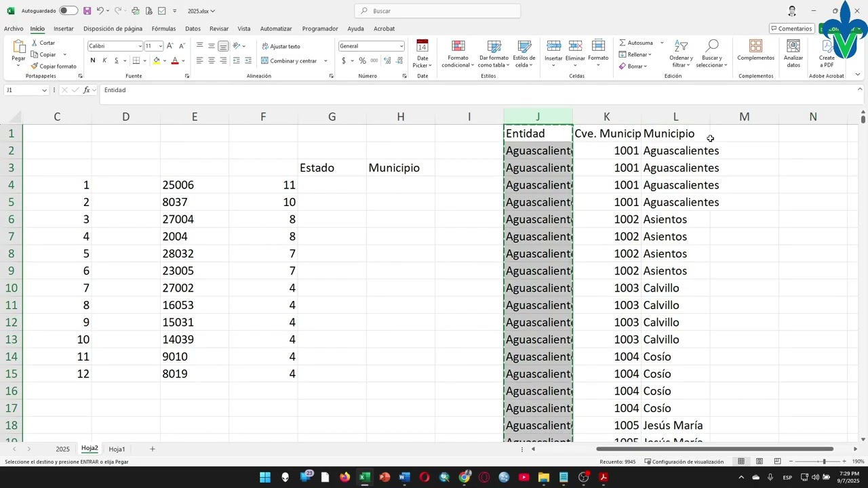Viewport: 868px width, 488px height.
Task: Click Create a PDF button
Action: click(x=827, y=53)
